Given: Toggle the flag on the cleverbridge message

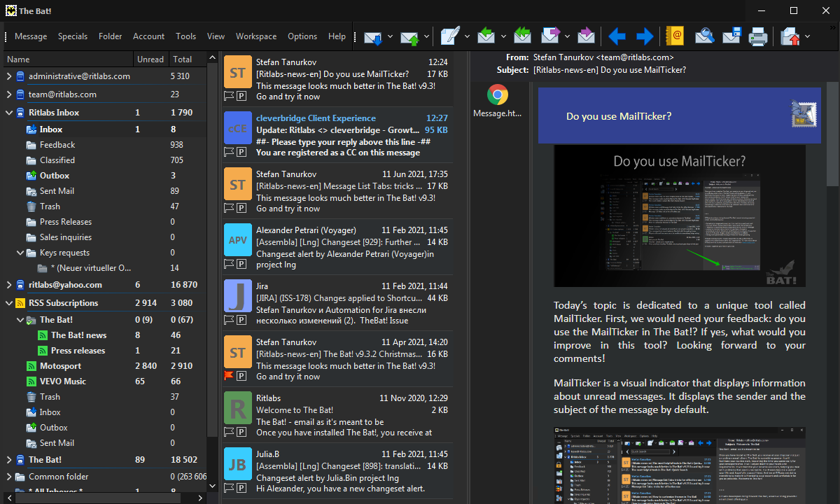Looking at the screenshot, I should tap(229, 151).
